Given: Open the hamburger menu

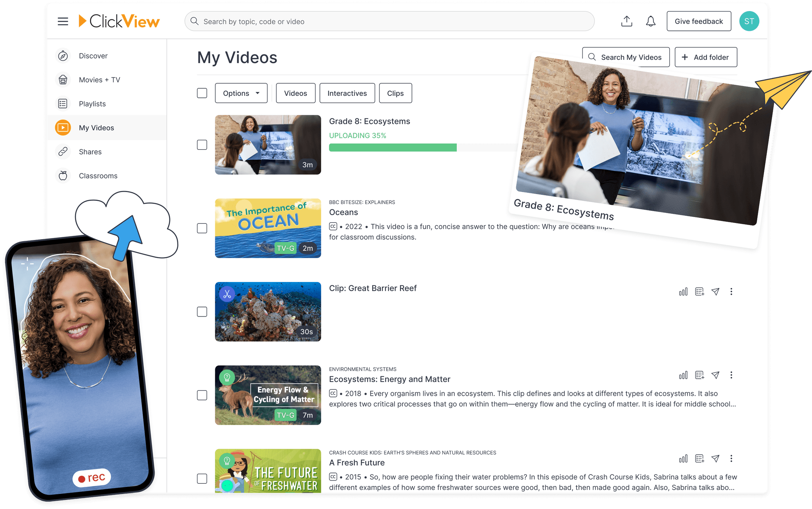Looking at the screenshot, I should [63, 21].
